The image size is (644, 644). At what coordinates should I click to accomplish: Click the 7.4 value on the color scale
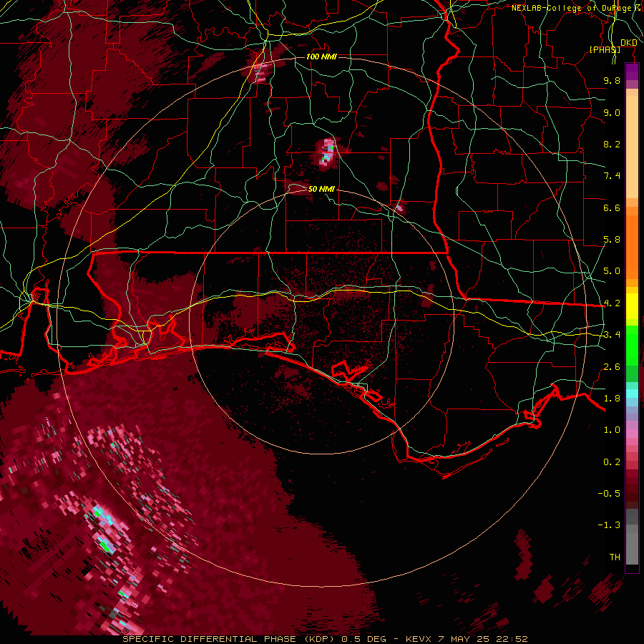[612, 176]
